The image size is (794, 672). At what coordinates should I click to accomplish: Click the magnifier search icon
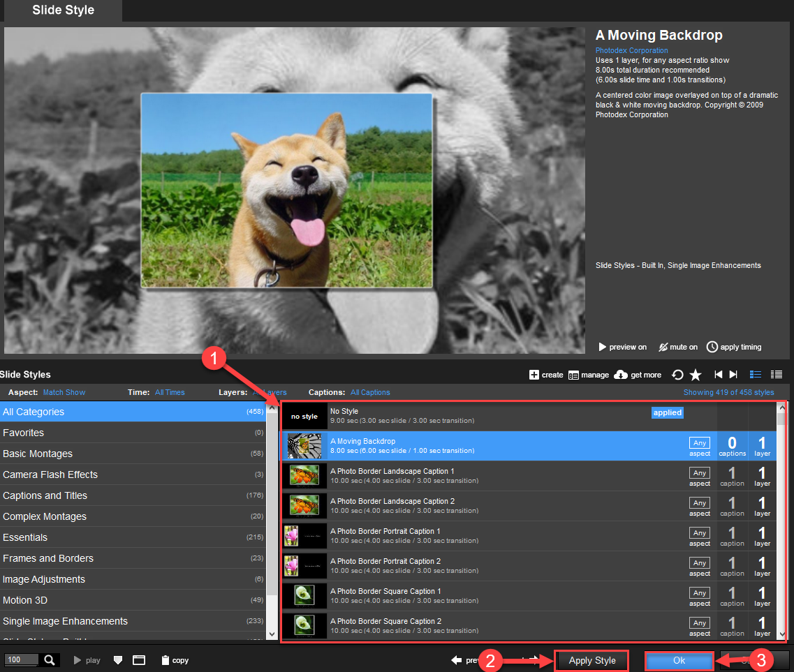48,659
